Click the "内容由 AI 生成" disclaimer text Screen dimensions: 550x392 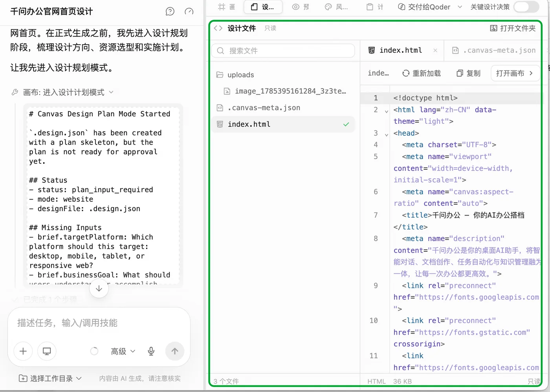pyautogui.click(x=140, y=378)
